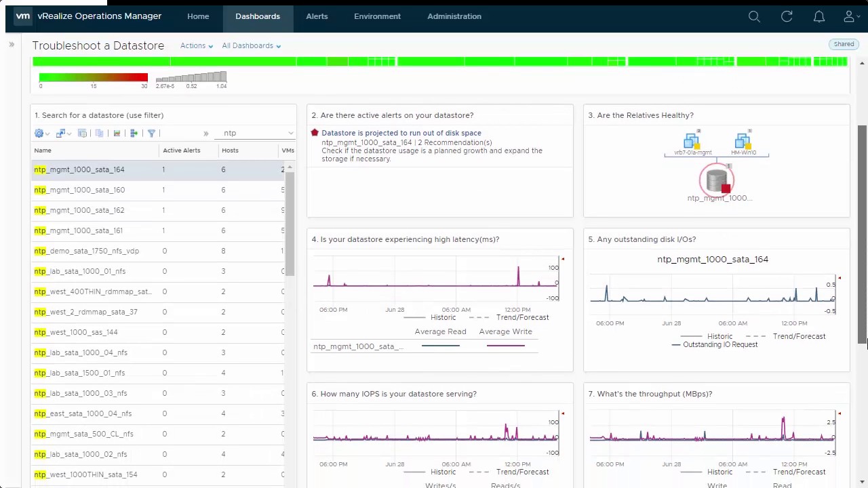868x488 pixels.
Task: Expand the collapsed left side panel
Action: [12, 45]
